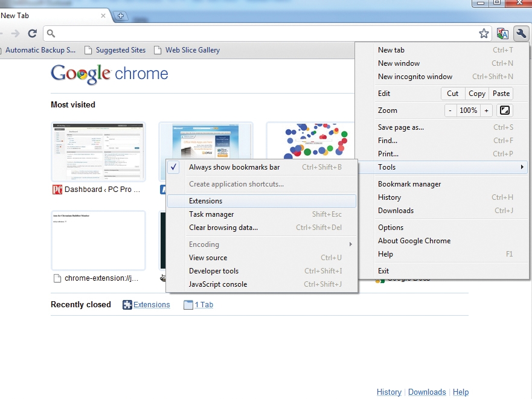Increase zoom with plus button
532x399 pixels.
[x=486, y=110]
